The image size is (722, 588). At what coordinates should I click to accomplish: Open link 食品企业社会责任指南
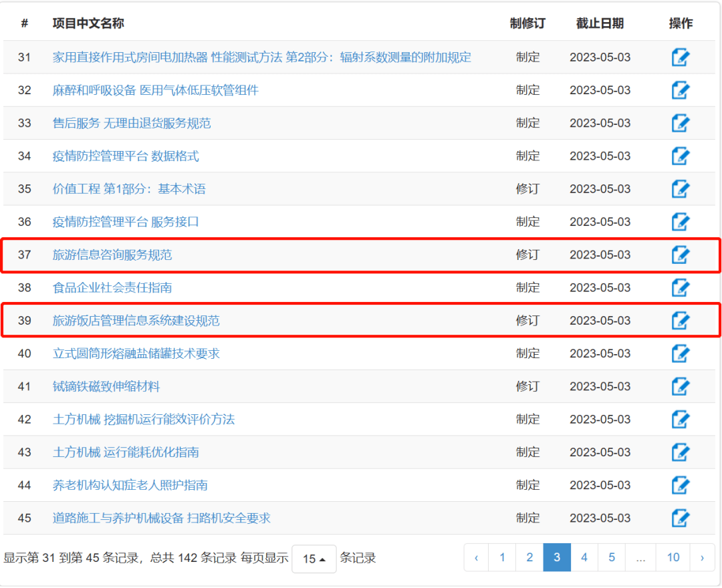(112, 287)
